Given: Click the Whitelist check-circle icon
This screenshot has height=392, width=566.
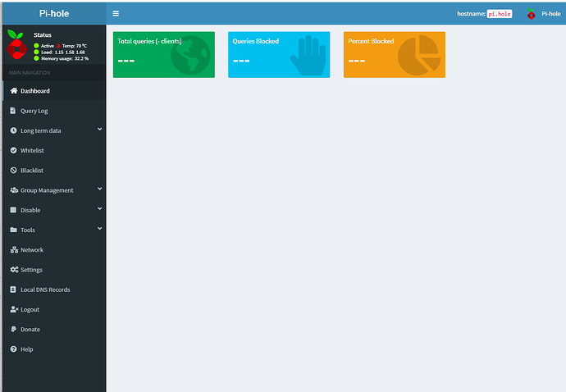Looking at the screenshot, I should (x=13, y=151).
